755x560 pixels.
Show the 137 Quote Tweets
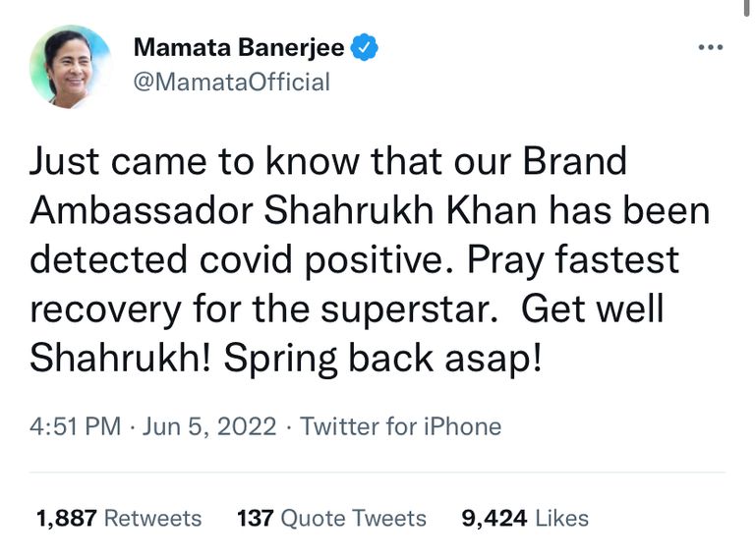coord(331,518)
